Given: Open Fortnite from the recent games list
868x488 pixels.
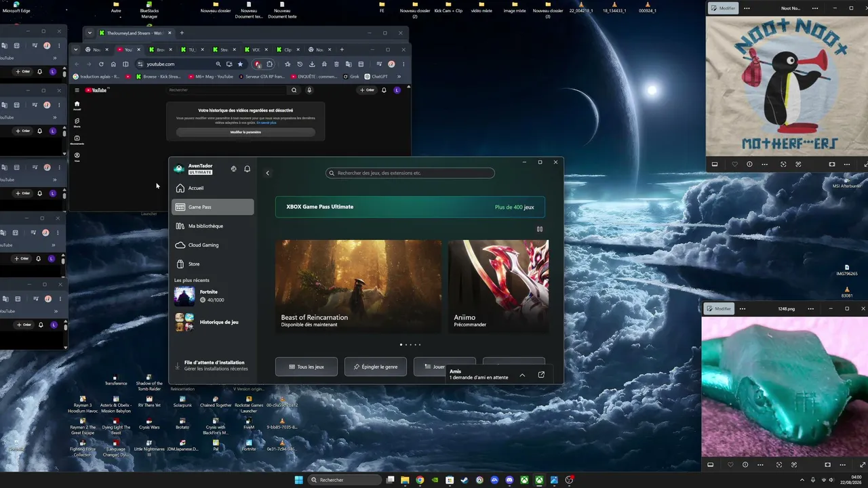Looking at the screenshot, I should 214,296.
